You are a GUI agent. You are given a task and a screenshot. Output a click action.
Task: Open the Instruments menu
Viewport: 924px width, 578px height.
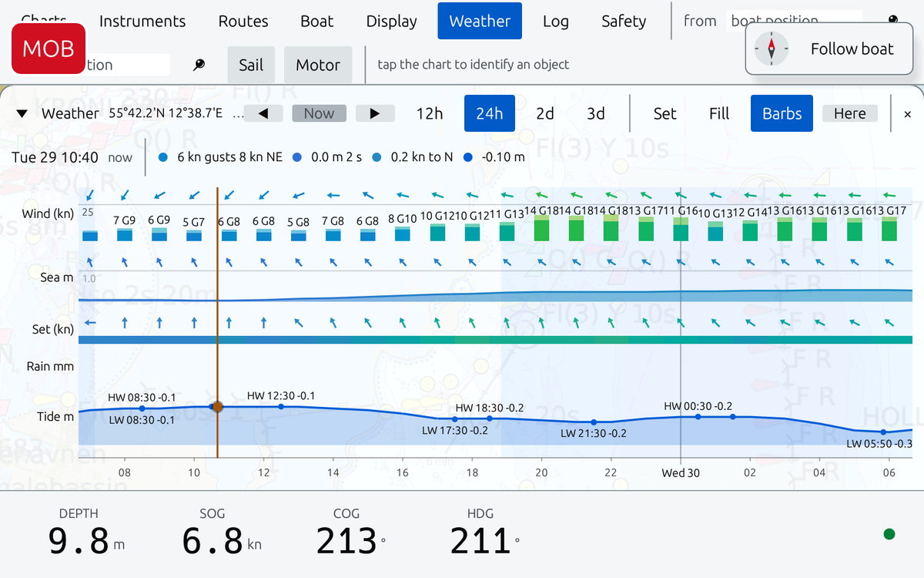point(142,21)
